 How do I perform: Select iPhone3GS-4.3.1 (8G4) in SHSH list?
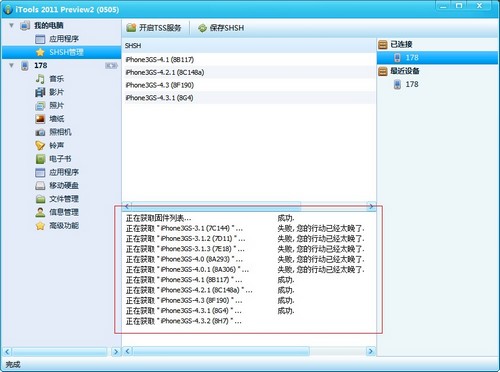(249, 98)
